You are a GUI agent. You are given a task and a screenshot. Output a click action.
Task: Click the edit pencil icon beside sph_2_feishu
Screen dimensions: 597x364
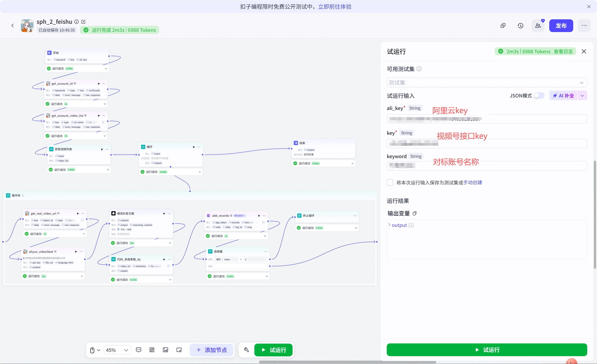click(83, 22)
